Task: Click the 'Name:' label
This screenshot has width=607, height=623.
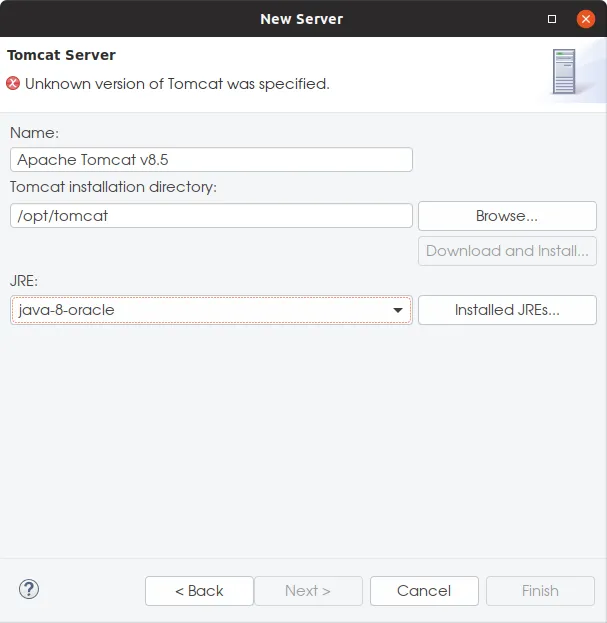Action: pos(34,133)
